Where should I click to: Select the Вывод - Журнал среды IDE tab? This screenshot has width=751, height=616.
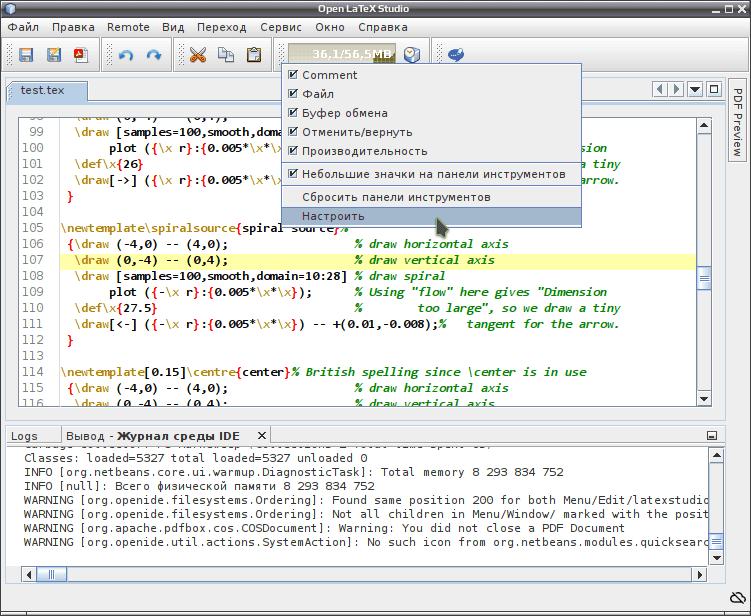(x=152, y=436)
